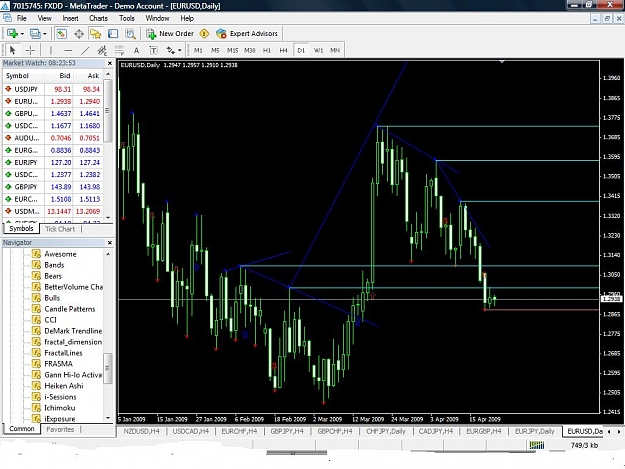This screenshot has width=625, height=469.
Task: Close the Navigator panel
Action: [x=110, y=243]
